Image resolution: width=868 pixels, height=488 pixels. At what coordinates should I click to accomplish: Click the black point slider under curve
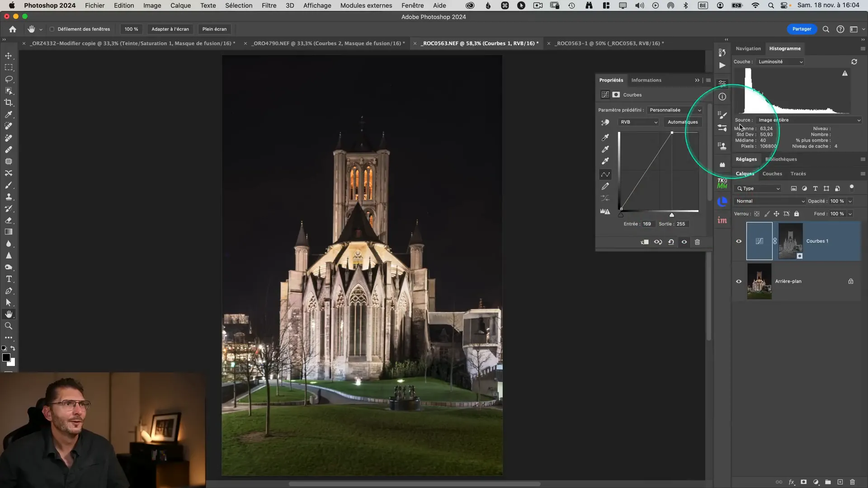pos(621,215)
